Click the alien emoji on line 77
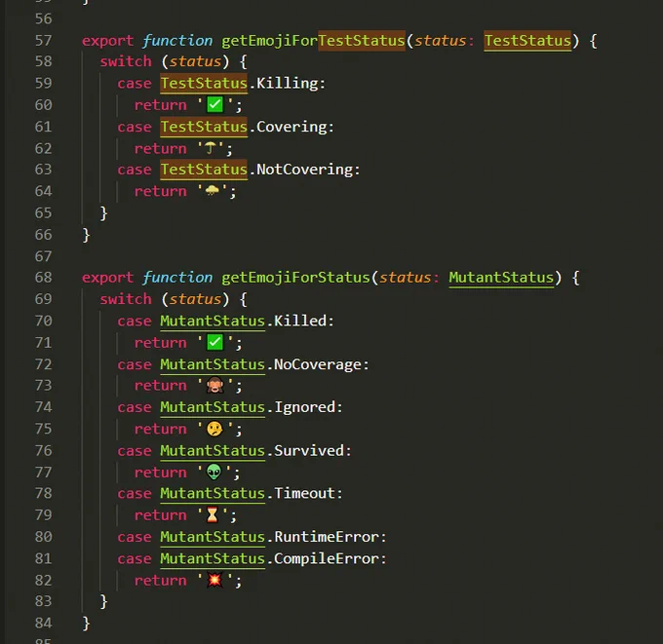663x644 pixels. point(214,472)
